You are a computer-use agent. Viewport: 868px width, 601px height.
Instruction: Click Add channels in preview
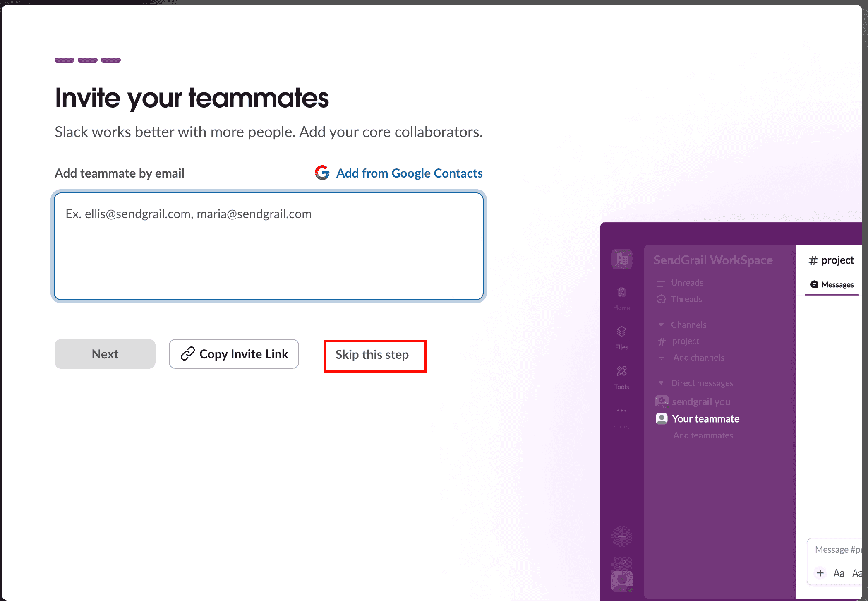(691, 357)
